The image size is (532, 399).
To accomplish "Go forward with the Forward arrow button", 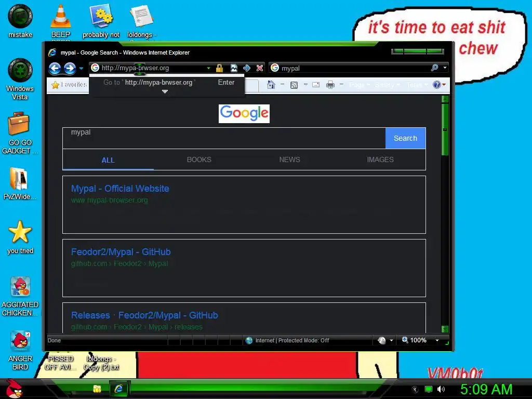I will (x=70, y=68).
